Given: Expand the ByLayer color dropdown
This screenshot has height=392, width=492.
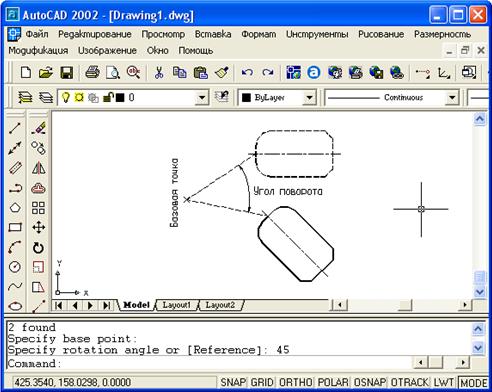Looking at the screenshot, I should pyautogui.click(x=309, y=98).
